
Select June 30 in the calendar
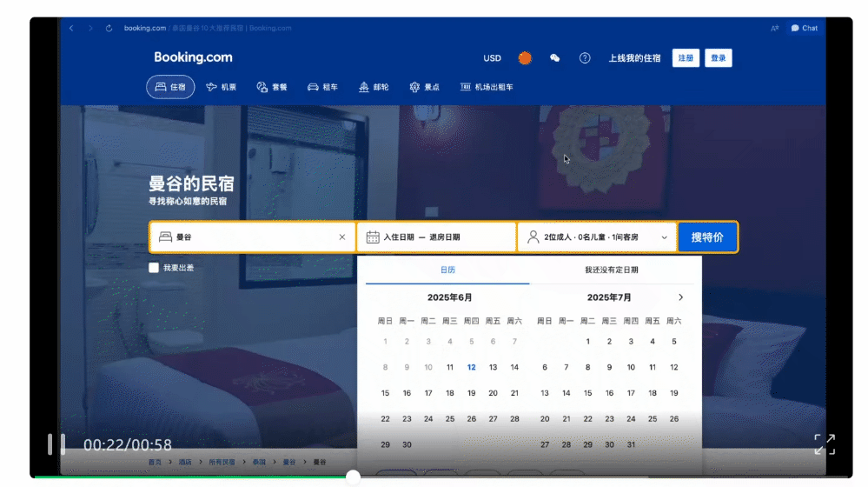click(407, 444)
